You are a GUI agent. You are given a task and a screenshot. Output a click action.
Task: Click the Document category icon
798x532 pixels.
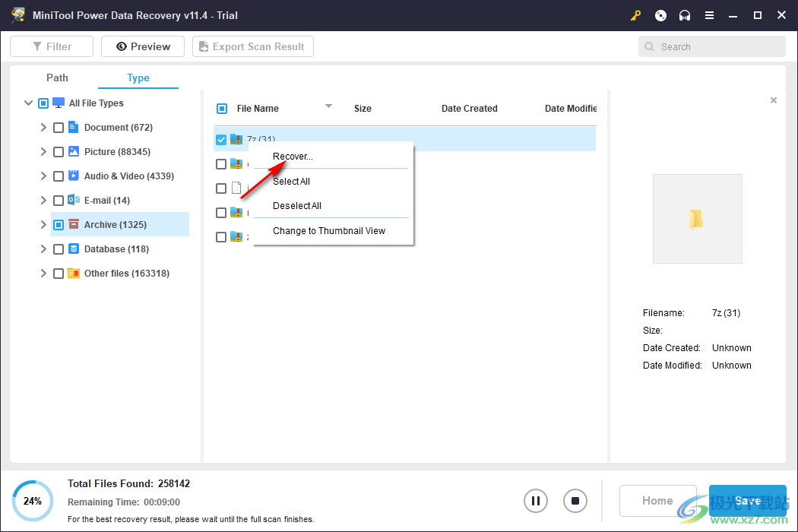(73, 127)
